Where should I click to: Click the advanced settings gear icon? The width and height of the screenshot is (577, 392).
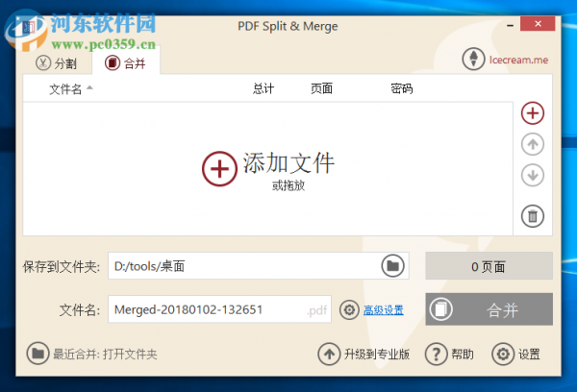349,309
